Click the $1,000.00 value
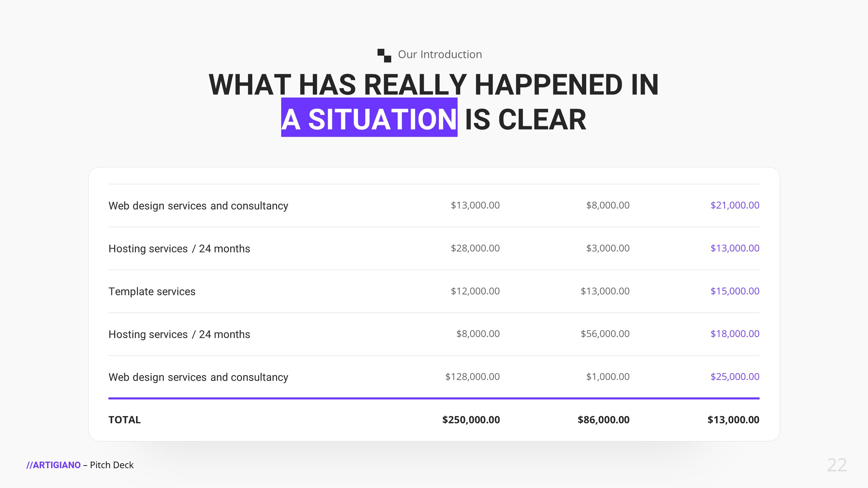Screen dimensions: 868x488 [608, 376]
